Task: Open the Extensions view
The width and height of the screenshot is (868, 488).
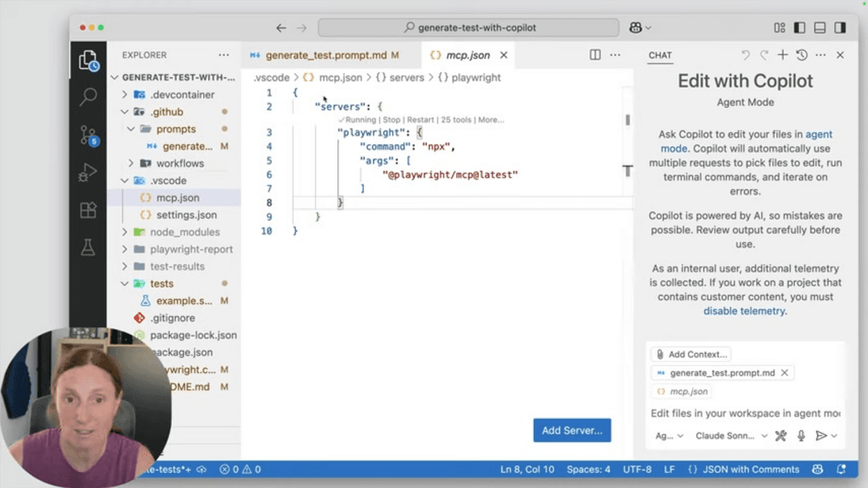Action: point(88,211)
